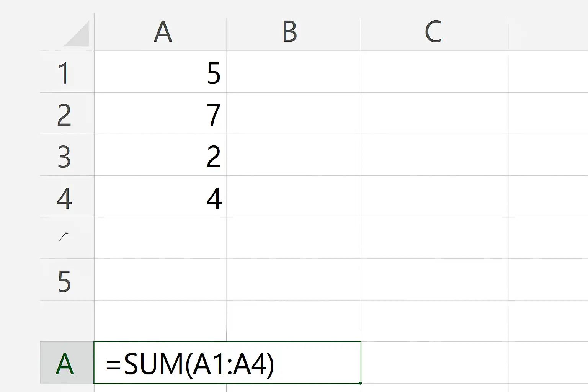Grab the fill handle of formula cell
Viewport: 588px width, 392px height.
(361, 383)
